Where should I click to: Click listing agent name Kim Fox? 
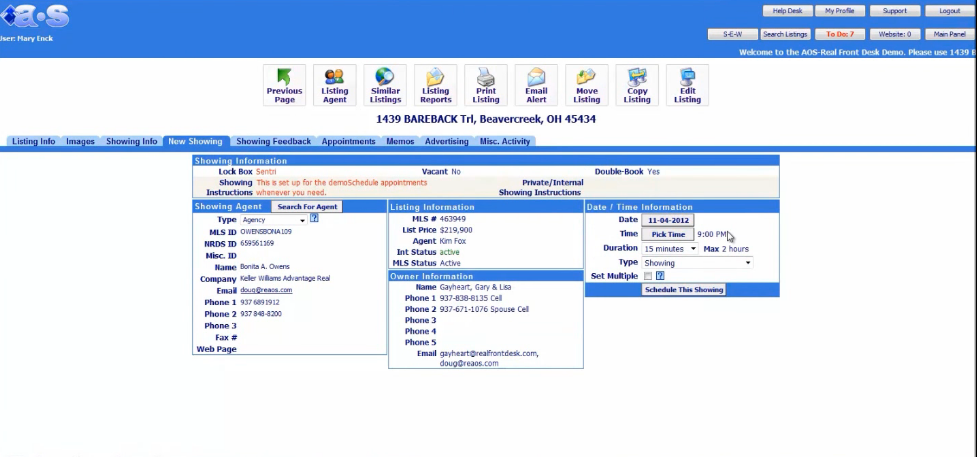452,241
